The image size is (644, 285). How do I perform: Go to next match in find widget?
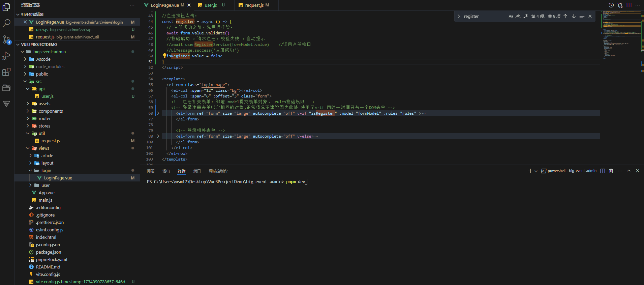pos(574,16)
